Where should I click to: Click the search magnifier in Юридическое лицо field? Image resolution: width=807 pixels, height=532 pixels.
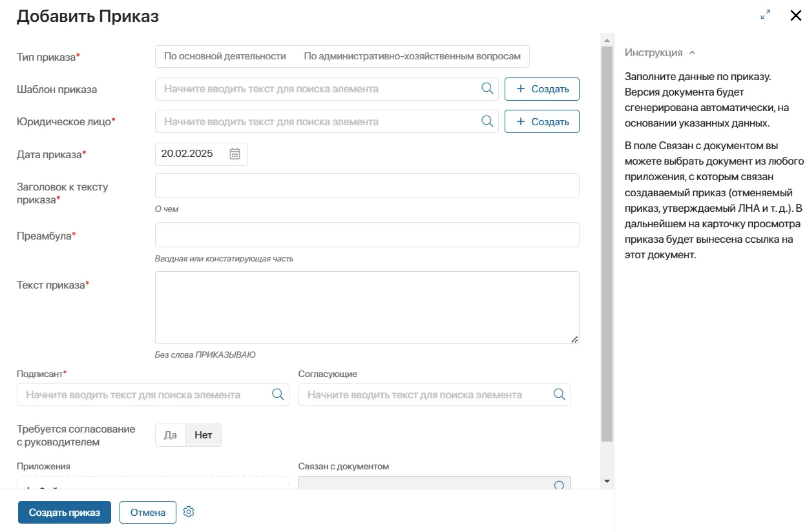(x=487, y=121)
